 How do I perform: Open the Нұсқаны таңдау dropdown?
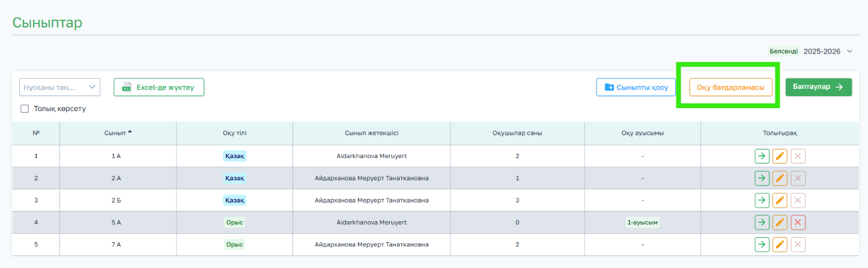[59, 87]
